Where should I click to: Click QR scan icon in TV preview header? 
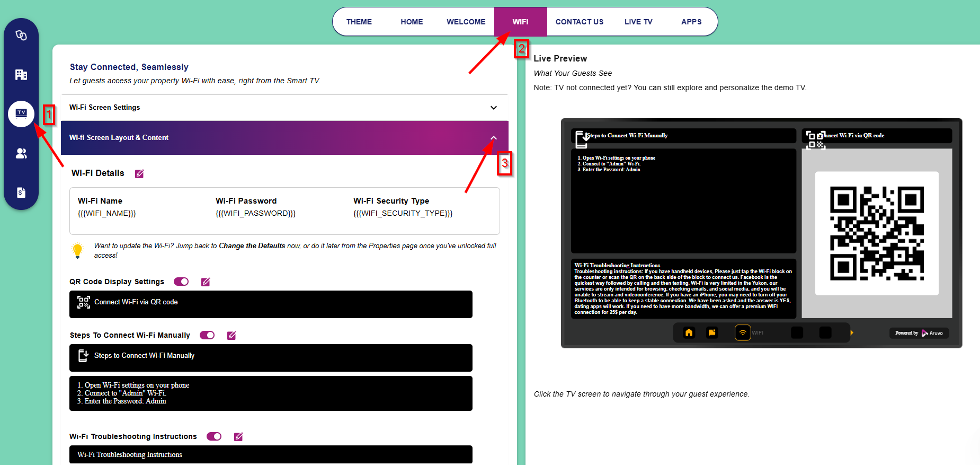pos(816,140)
